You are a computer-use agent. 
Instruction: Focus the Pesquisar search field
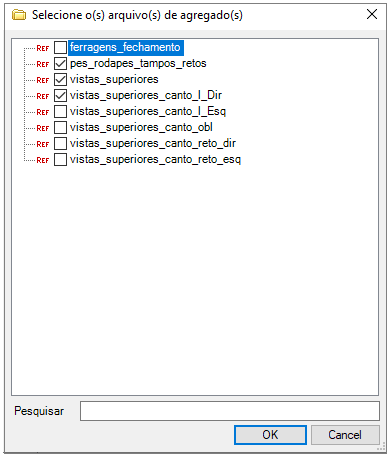(x=230, y=411)
